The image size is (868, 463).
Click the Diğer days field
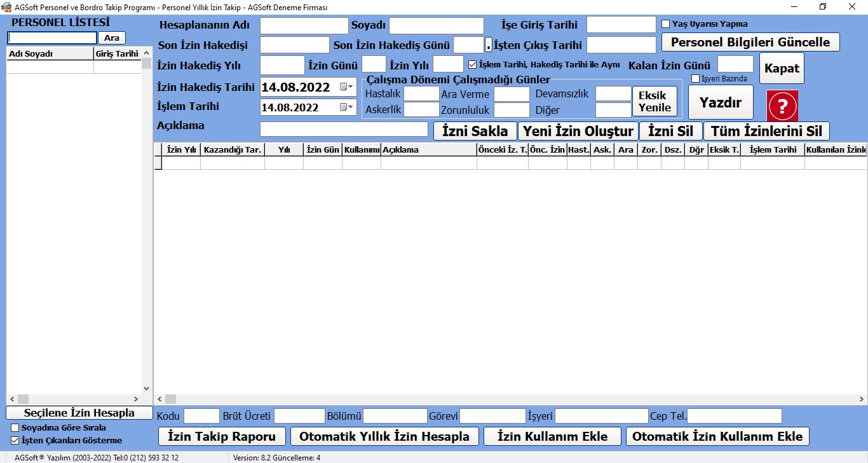click(x=613, y=110)
